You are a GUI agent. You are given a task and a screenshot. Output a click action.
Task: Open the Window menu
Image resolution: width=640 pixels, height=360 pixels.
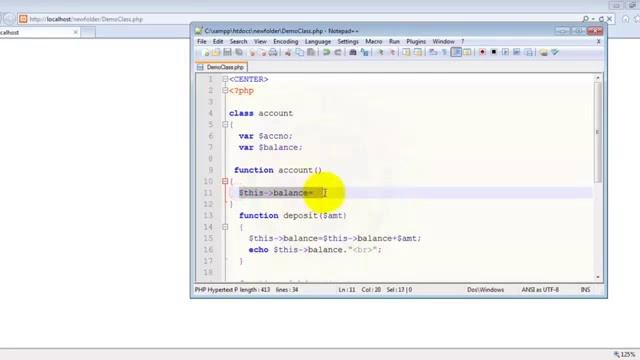443,42
